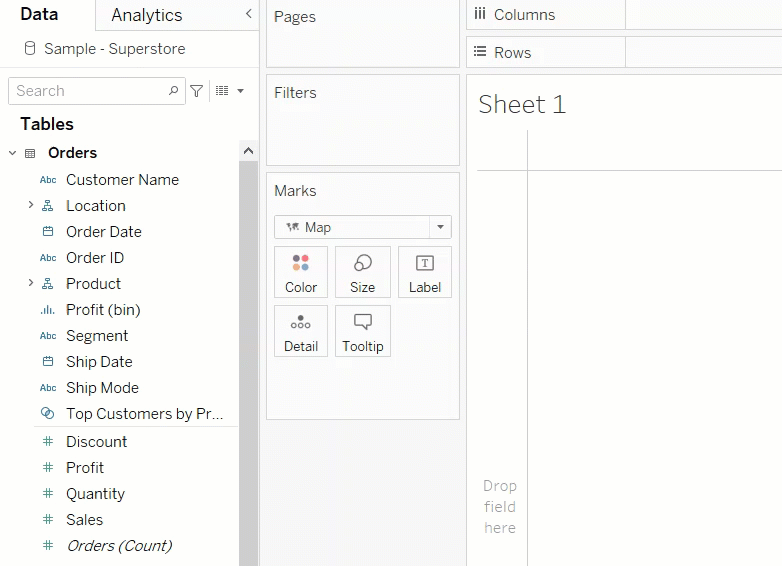Click the Detail marks card button

(301, 331)
